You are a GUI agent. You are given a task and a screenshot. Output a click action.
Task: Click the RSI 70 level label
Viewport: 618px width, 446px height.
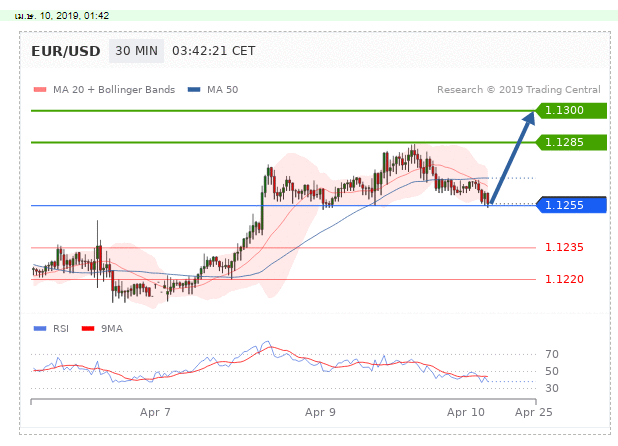point(552,354)
